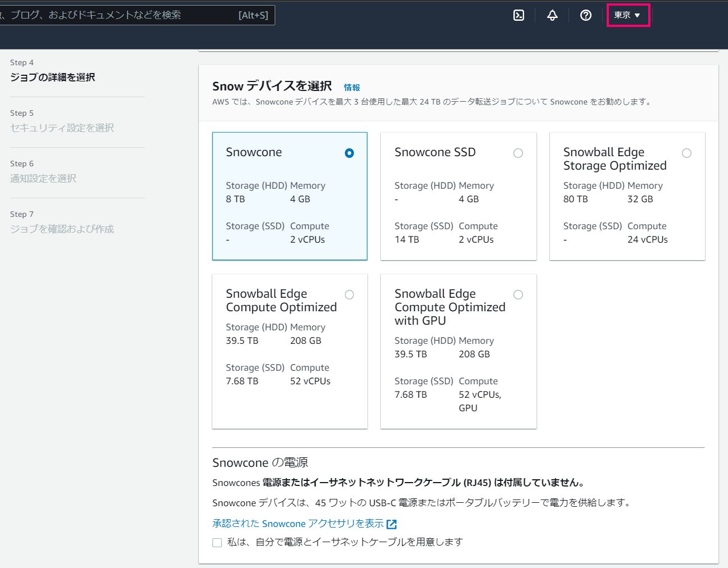Click the Snowcone の電源 heading
This screenshot has height=568, width=728.
[x=260, y=462]
